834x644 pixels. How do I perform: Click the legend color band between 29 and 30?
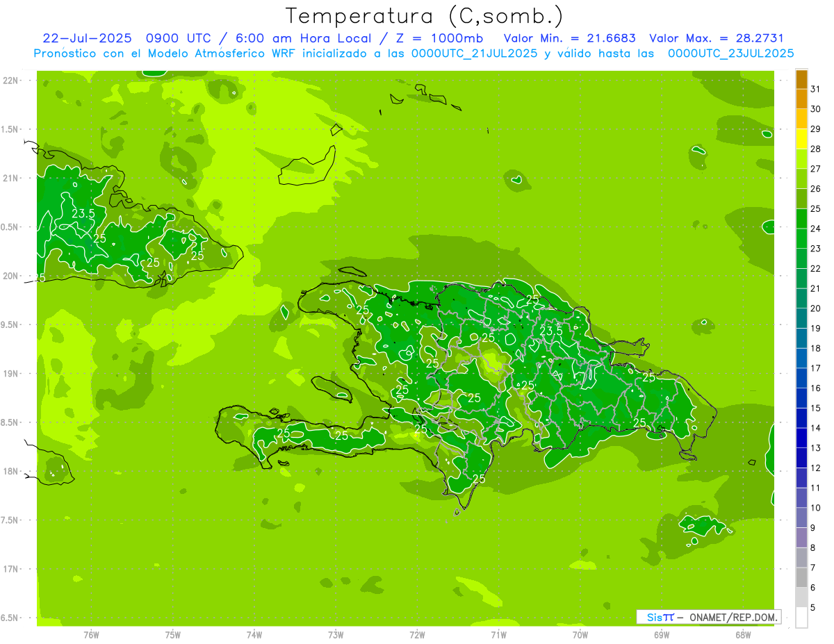(x=801, y=119)
